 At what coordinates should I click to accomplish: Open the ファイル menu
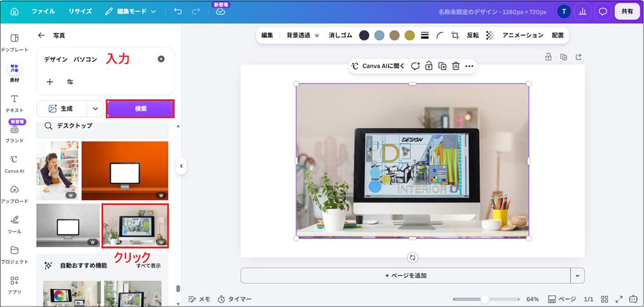[x=43, y=12]
